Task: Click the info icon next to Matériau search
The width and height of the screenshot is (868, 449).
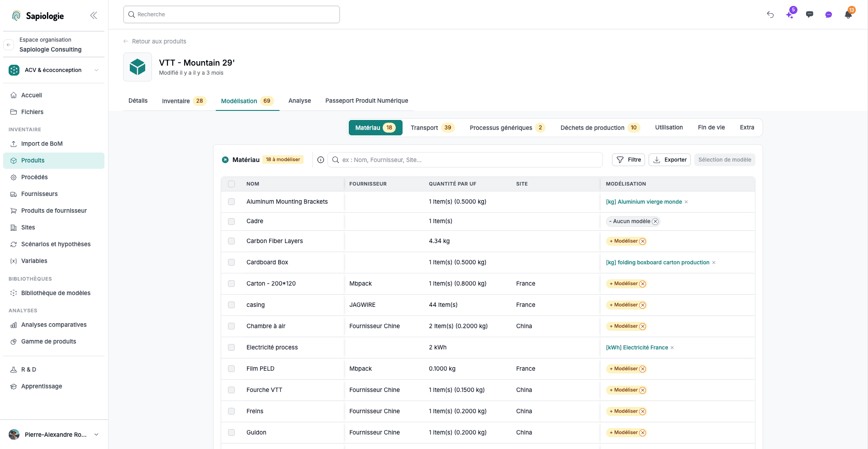Action: tap(321, 160)
